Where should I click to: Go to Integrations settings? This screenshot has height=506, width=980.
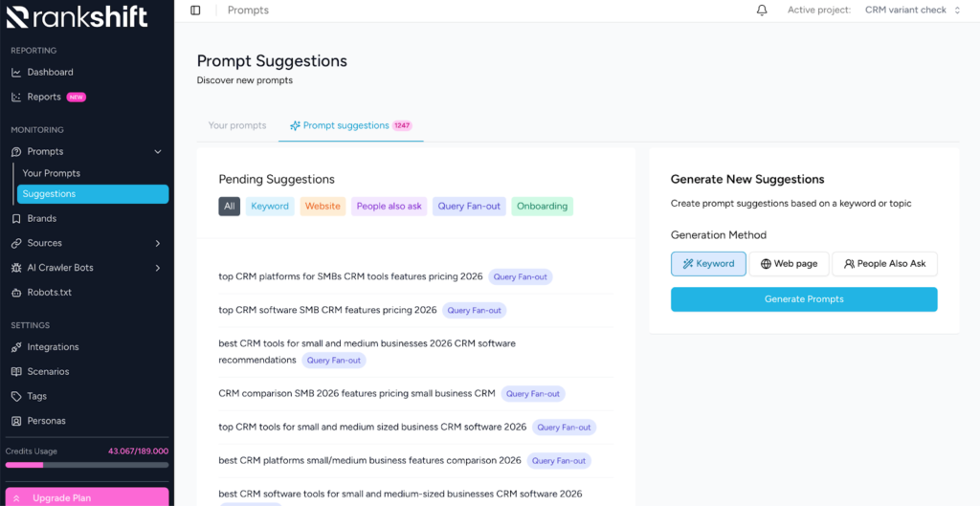[53, 347]
